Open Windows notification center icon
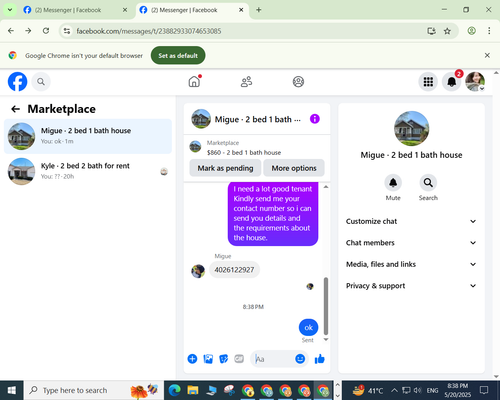The image size is (500, 400). [484, 390]
